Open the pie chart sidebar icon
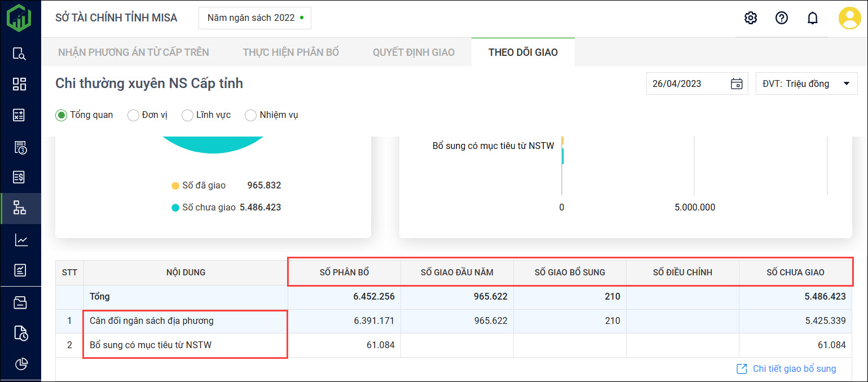The height and width of the screenshot is (382, 868). tap(21, 364)
